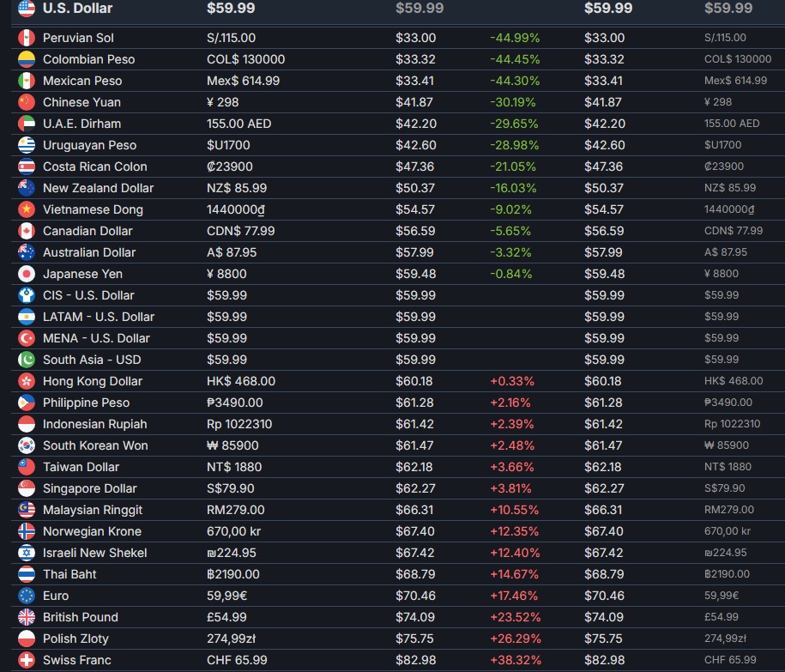Select the white Mex$ 614.99 price

point(243,81)
